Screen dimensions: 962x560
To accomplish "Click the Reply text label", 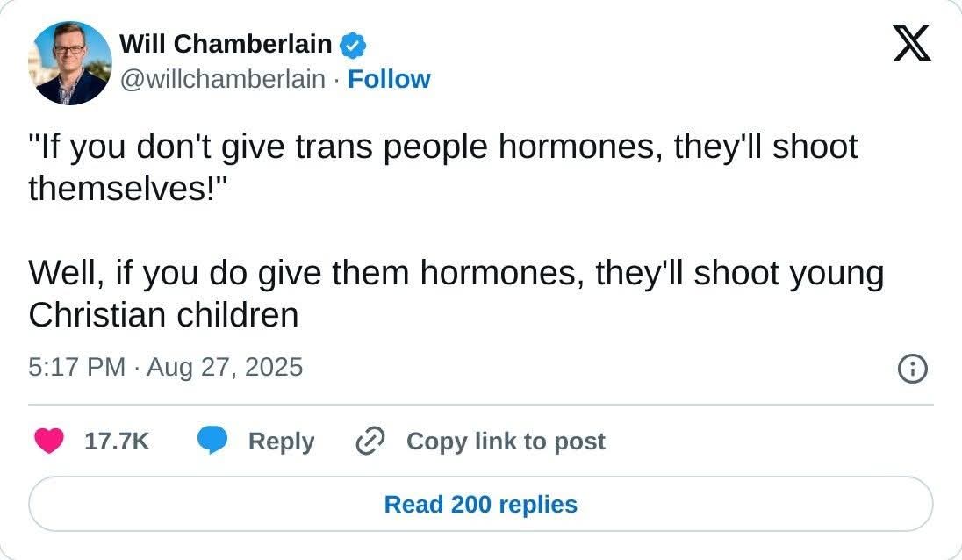I will (281, 442).
